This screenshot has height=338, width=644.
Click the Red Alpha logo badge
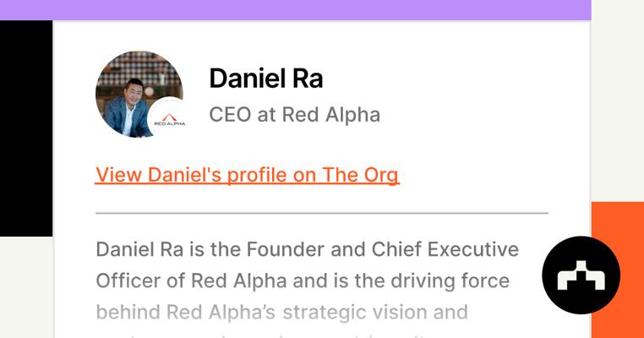166,118
